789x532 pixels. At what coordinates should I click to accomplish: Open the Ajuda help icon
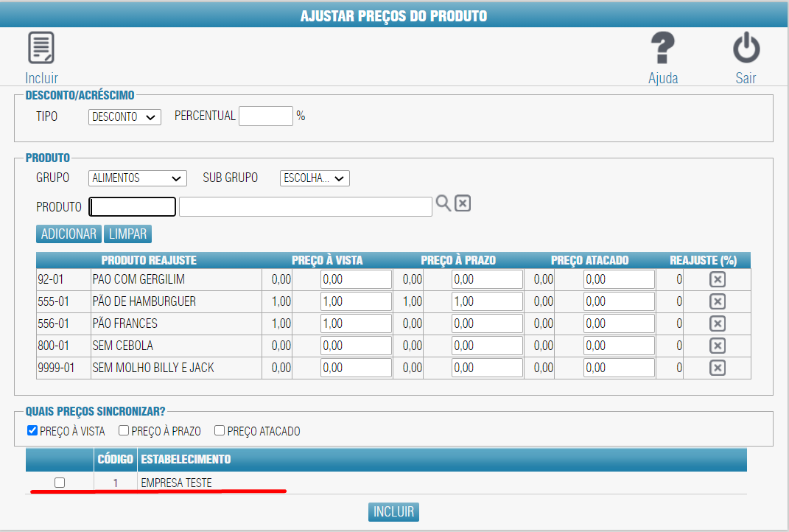(x=662, y=49)
